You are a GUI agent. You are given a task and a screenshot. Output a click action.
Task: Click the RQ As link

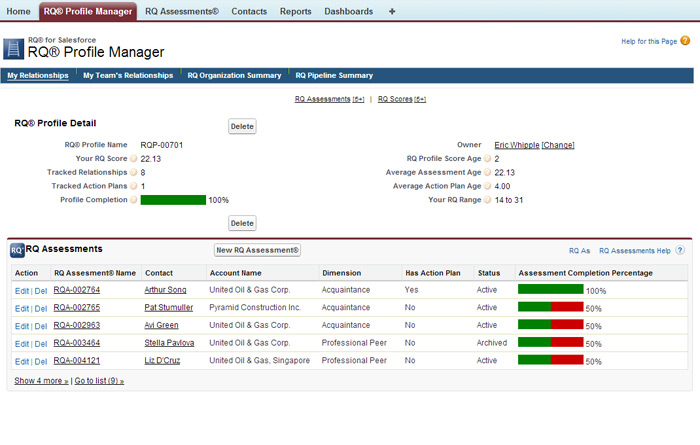point(579,251)
